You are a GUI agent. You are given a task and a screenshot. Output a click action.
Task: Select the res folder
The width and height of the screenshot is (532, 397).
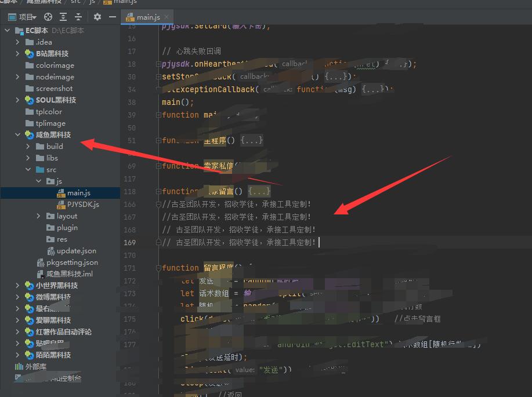pos(61,239)
